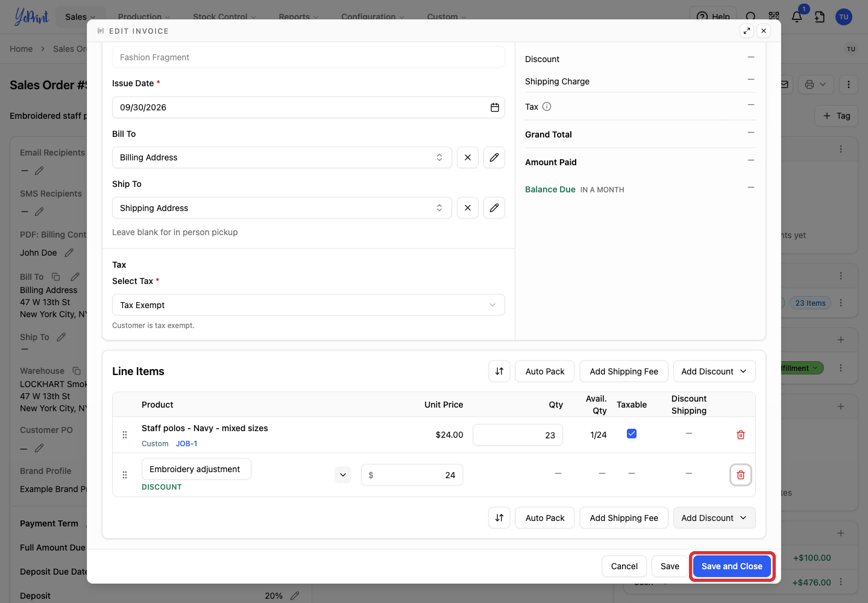Click the Qty field showing 23
This screenshot has height=603, width=868.
[x=518, y=435]
